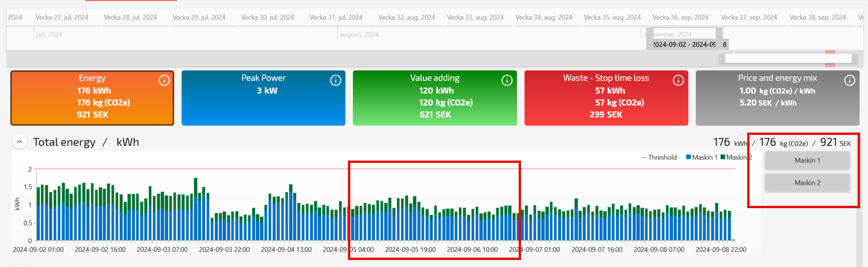Collapse the Total energy chart section
Screen dimensions: 868x267
point(20,142)
